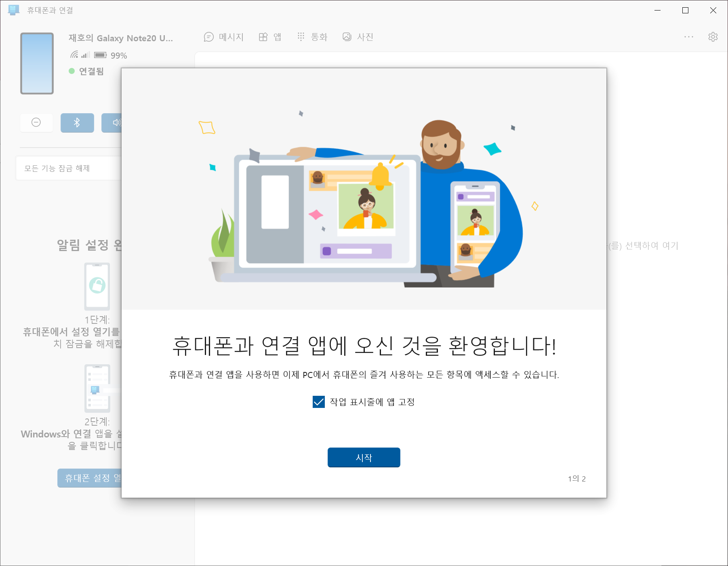The height and width of the screenshot is (566, 728).
Task: Click the 99% battery indicator
Action: point(111,55)
